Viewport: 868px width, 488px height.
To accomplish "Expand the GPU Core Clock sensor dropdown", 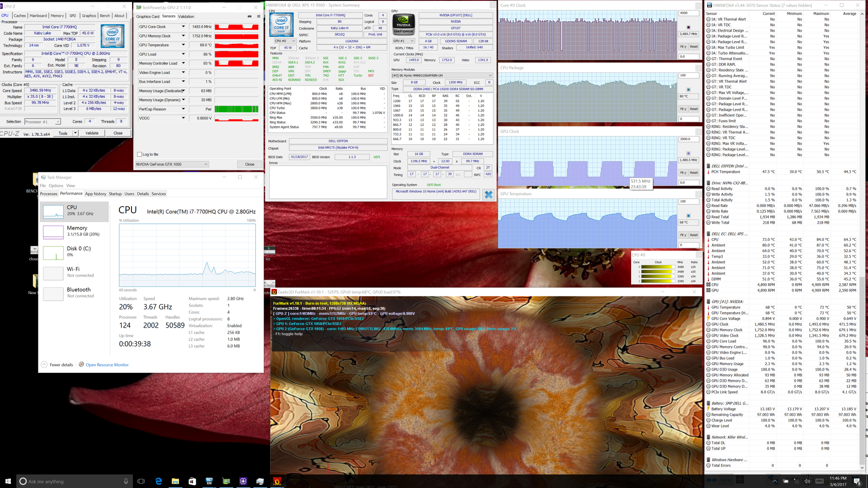I will tap(183, 27).
